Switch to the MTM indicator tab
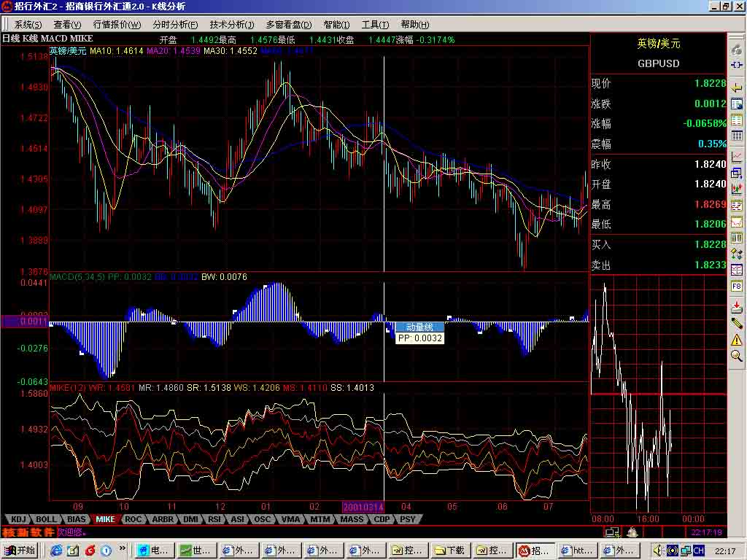The image size is (747, 560). point(320,519)
